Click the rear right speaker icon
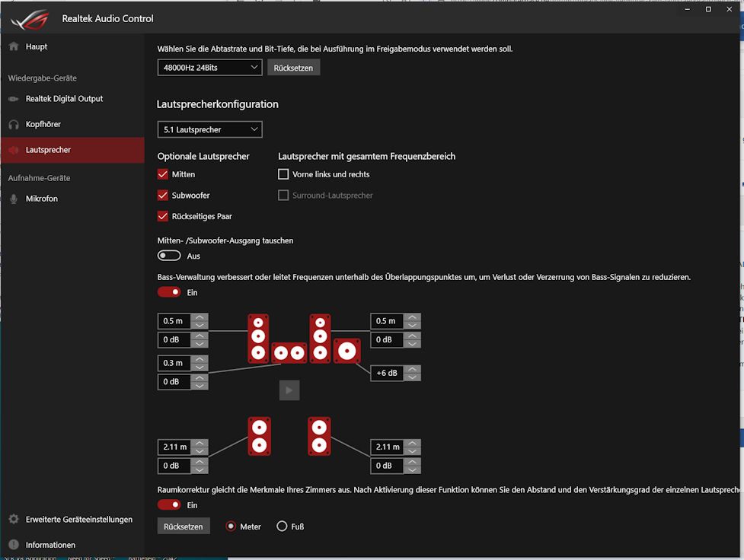Image resolution: width=744 pixels, height=560 pixels. pyautogui.click(x=319, y=436)
